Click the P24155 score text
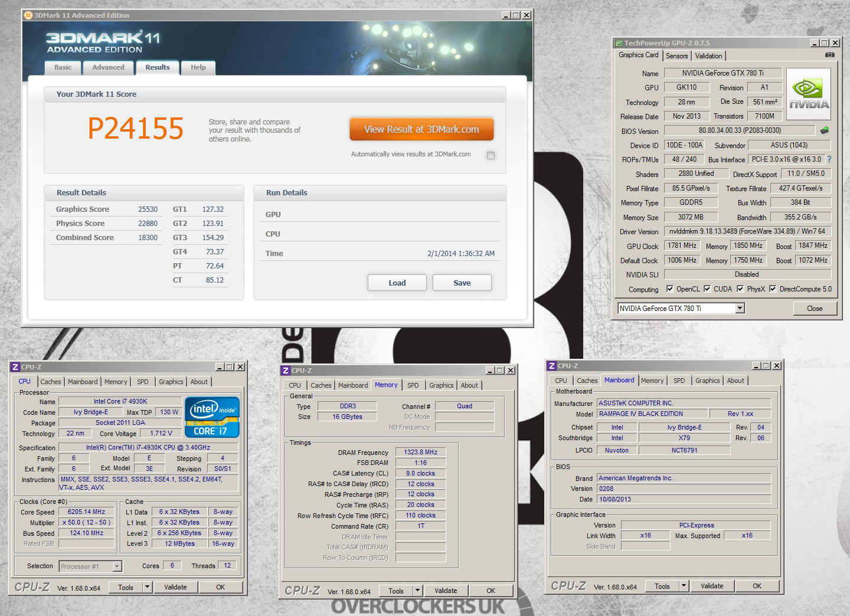Image resolution: width=850 pixels, height=616 pixels. tap(136, 129)
